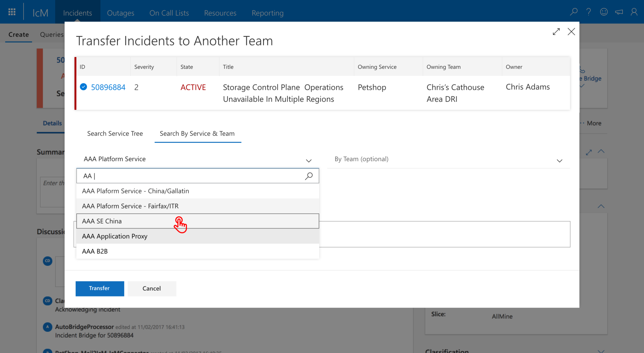Toggle the selected checkmark for incident 50896884

83,87
